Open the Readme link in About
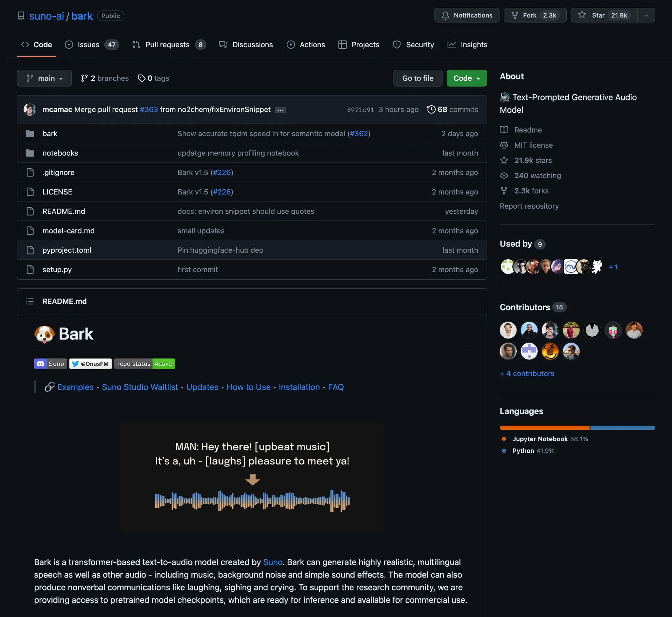The image size is (672, 617). (x=521, y=130)
